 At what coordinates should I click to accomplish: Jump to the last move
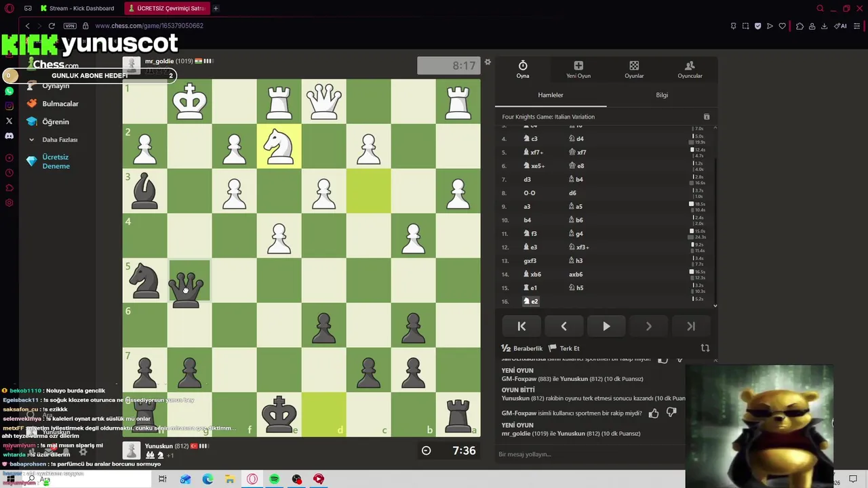tap(690, 326)
